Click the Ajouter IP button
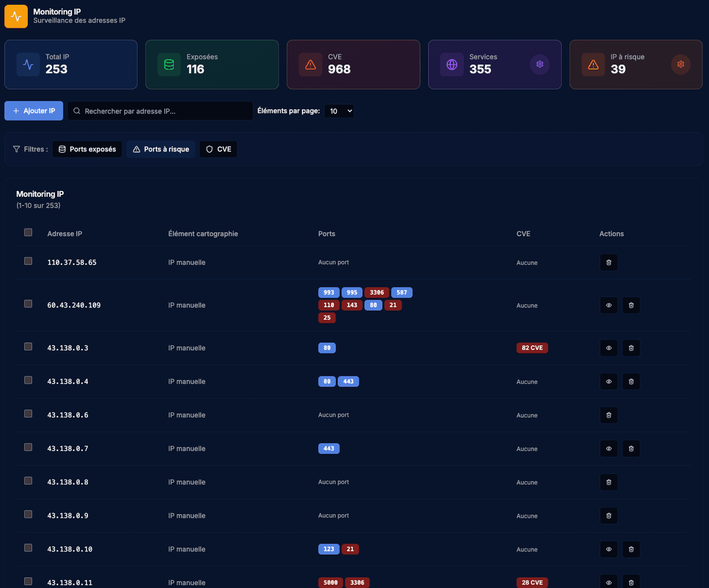This screenshot has height=588, width=709. tap(34, 111)
